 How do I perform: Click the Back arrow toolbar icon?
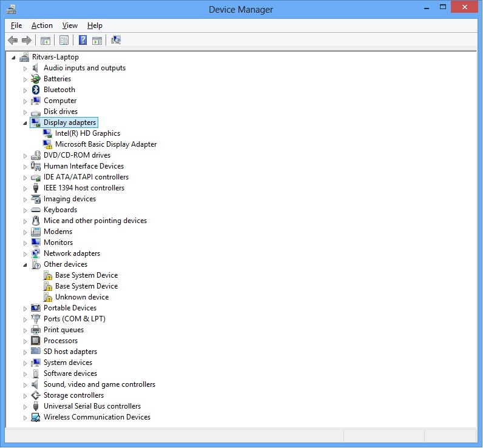13,40
